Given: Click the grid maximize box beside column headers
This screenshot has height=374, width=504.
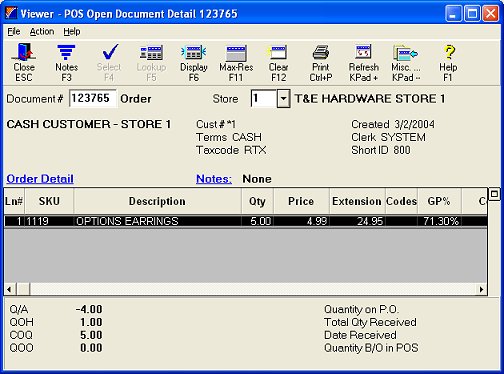Looking at the screenshot, I should click(x=494, y=194).
